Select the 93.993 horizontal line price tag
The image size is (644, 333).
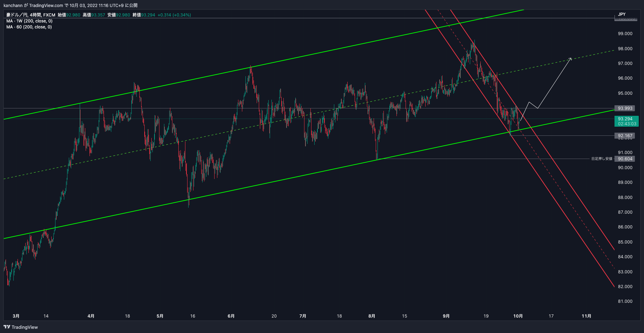click(625, 108)
